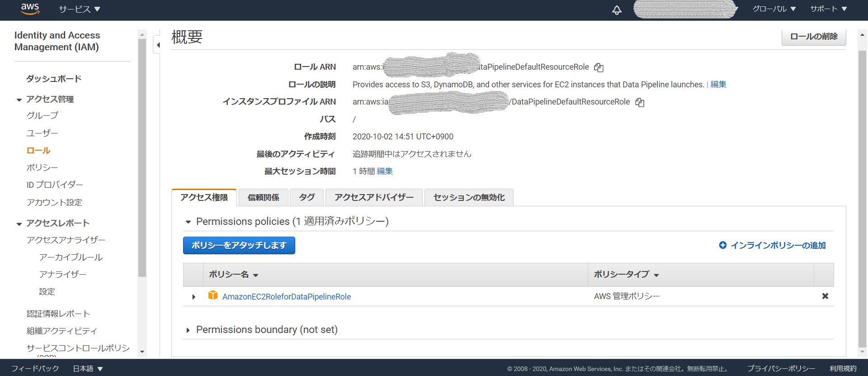Expand the AmazonEC2RoleforDataPipelineRole policy row
Screen dimensions: 868x376
(x=193, y=297)
